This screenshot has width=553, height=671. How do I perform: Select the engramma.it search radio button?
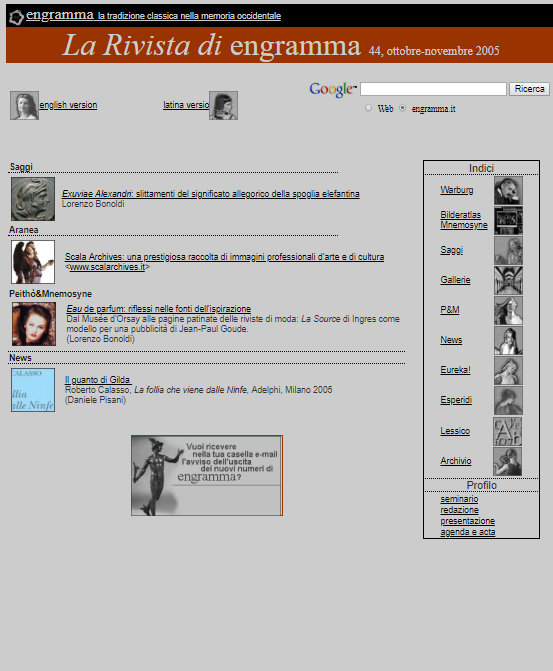point(402,108)
